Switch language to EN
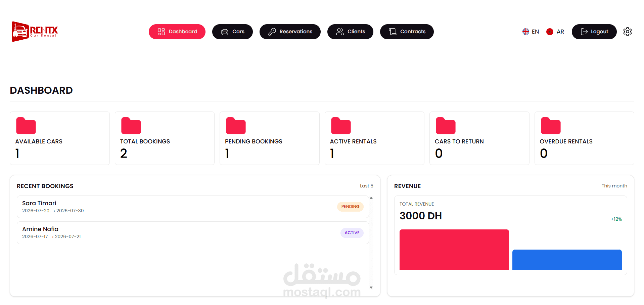 point(535,32)
